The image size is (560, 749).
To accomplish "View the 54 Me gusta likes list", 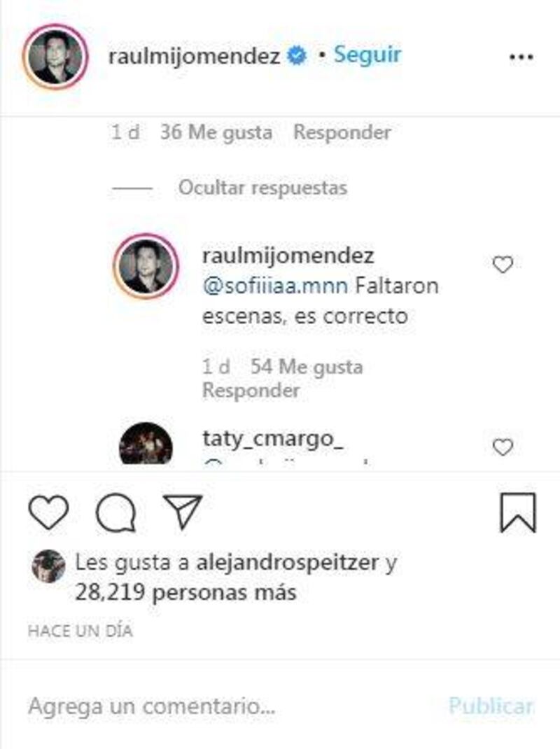I will [x=307, y=367].
